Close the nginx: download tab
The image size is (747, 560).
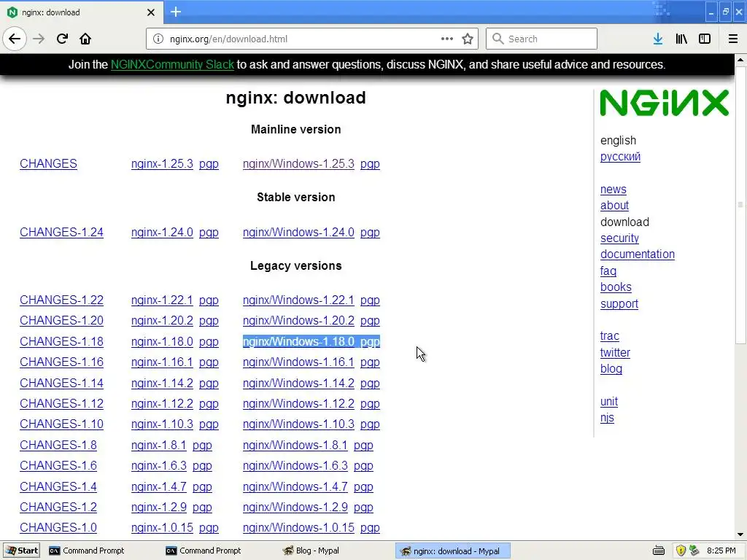point(151,12)
